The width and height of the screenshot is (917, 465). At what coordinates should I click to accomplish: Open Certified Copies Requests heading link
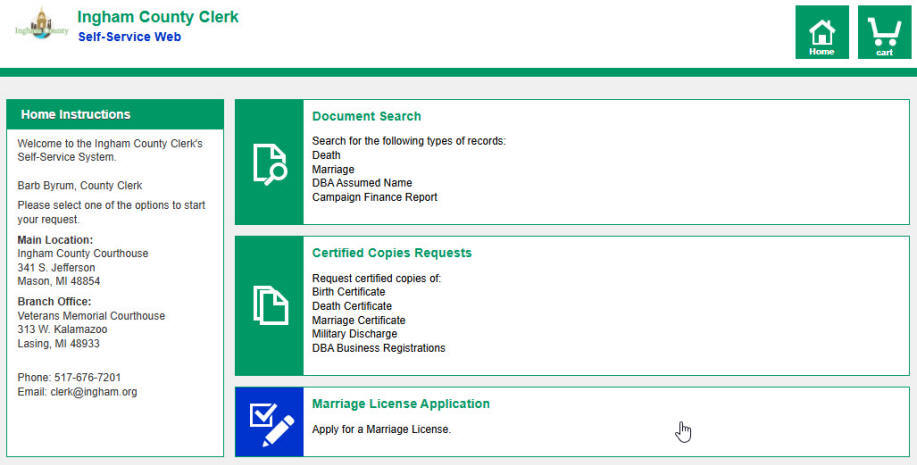point(391,253)
